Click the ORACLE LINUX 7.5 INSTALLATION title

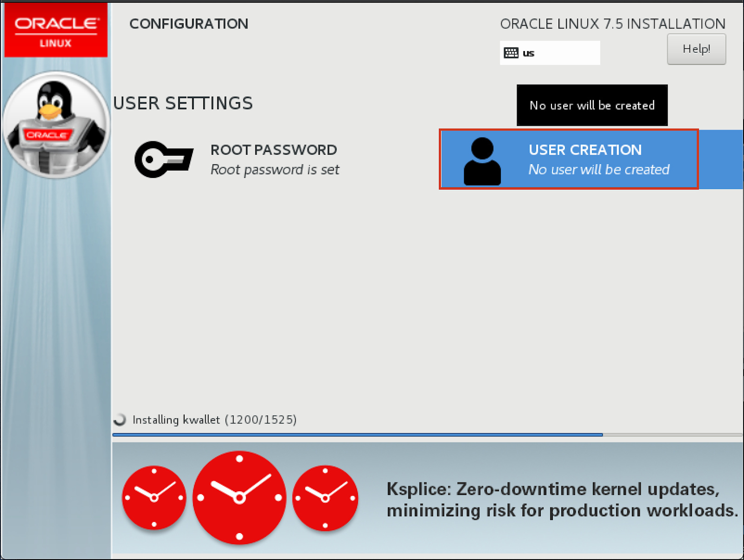click(x=612, y=24)
